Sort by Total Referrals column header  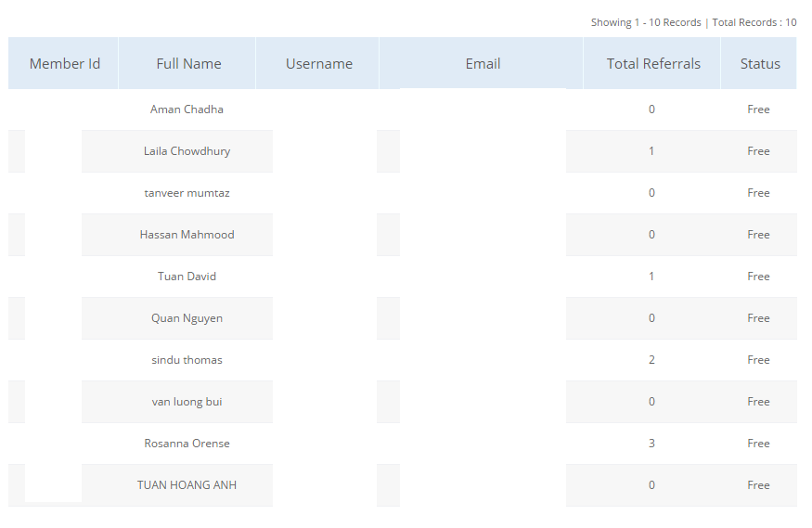tap(653, 64)
